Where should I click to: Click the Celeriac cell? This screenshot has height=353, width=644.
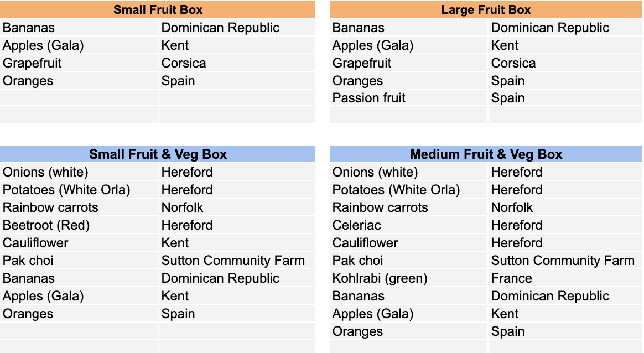point(409,225)
